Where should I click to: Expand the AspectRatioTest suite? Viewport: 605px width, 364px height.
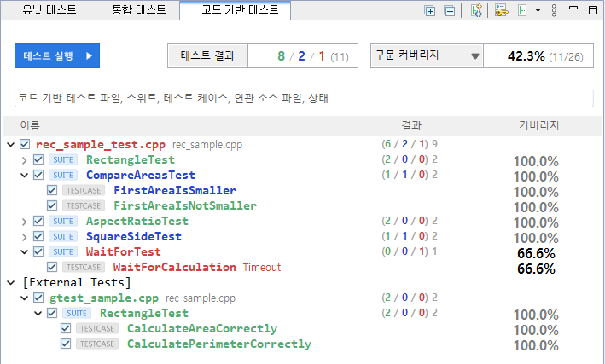pyautogui.click(x=24, y=222)
